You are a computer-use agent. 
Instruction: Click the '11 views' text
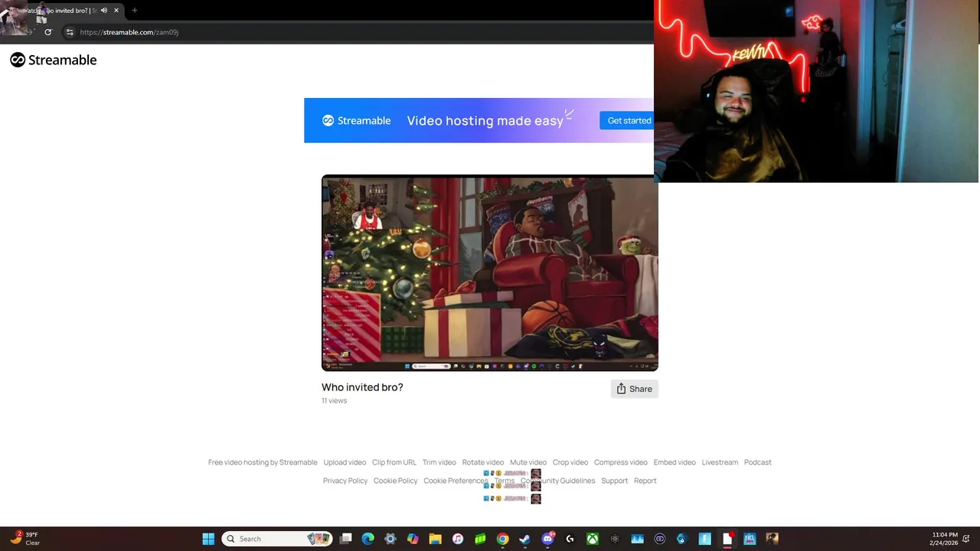(334, 401)
